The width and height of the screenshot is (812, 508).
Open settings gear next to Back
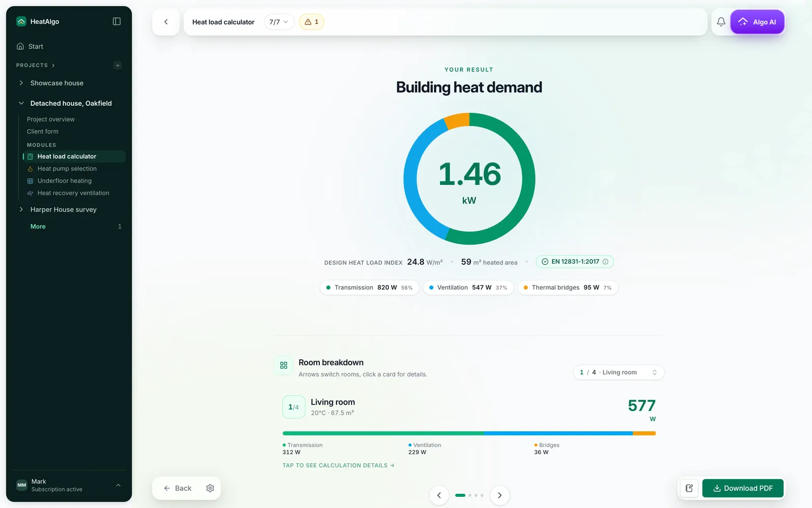(x=210, y=488)
